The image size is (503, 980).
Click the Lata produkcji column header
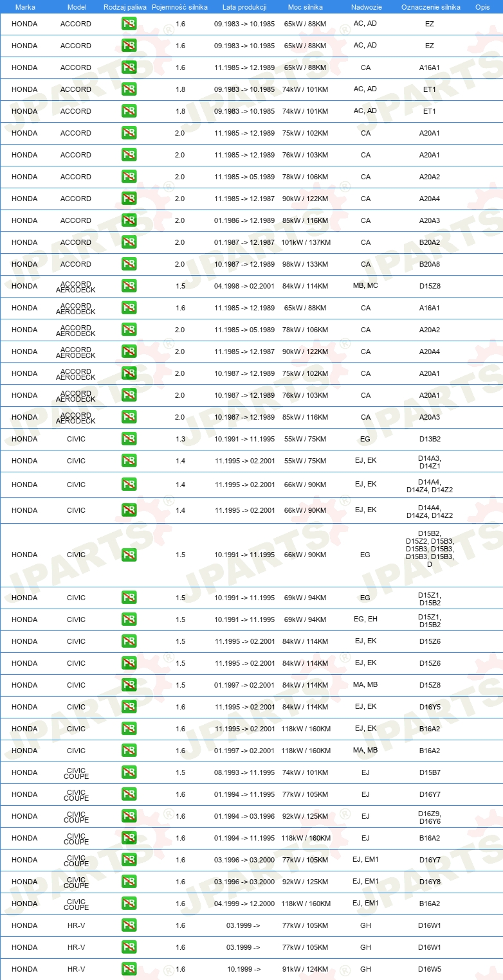click(244, 7)
